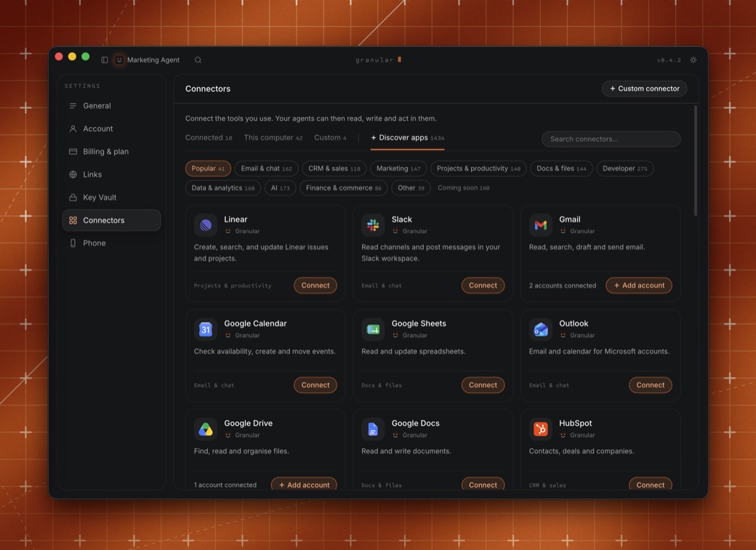Filter by Finance & commerce category
The image size is (756, 550).
tap(343, 188)
